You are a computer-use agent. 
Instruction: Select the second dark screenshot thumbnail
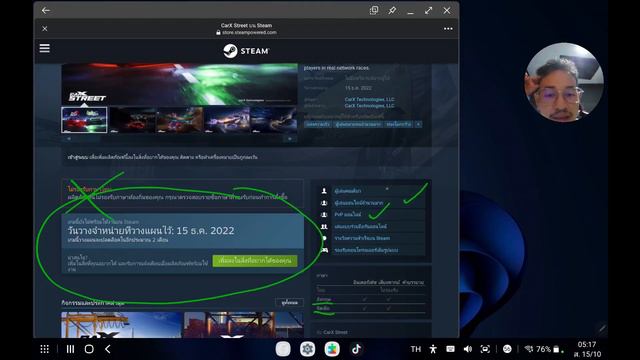pyautogui.click(x=132, y=120)
